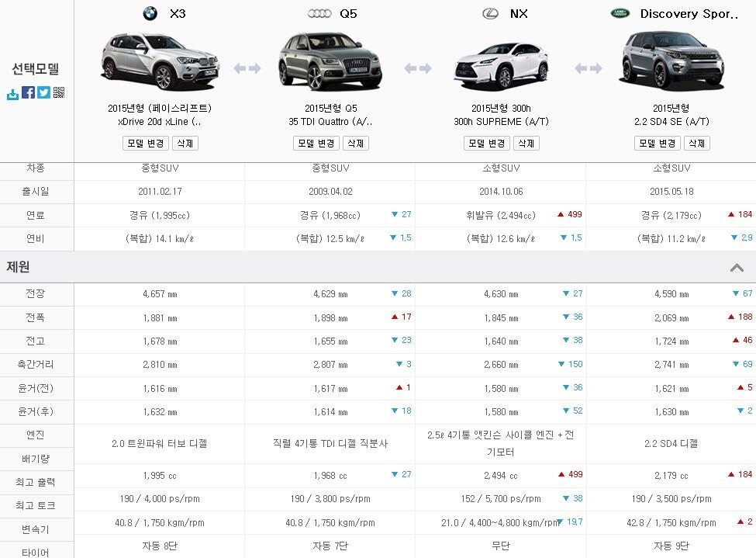Swap the NX and Discovery Sport positions
756x558 pixels.
[588, 68]
